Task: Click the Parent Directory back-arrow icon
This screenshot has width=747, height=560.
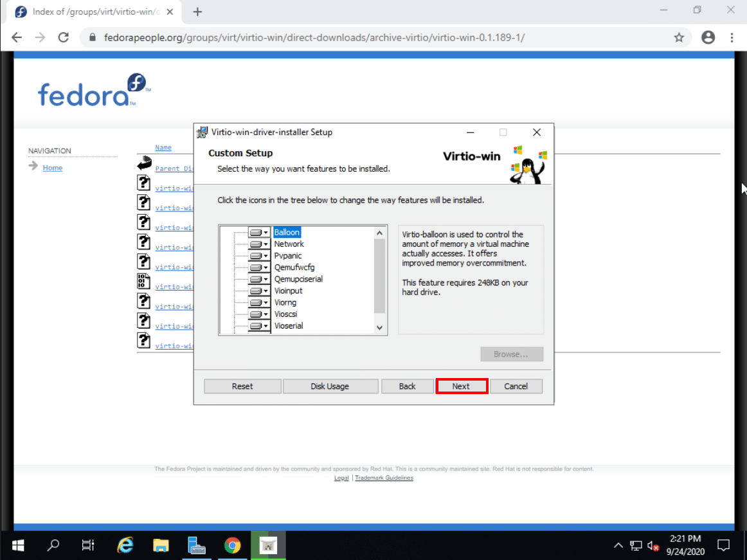Action: (x=145, y=163)
